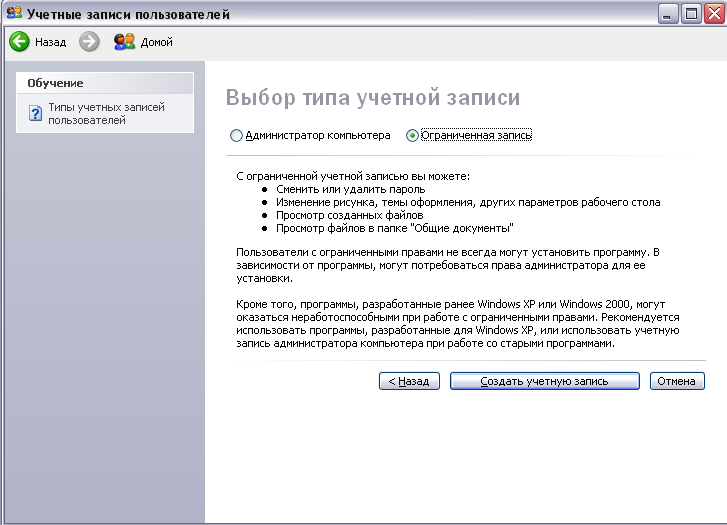
Task: Click text Просмотр созданных файлов
Action: click(x=350, y=215)
